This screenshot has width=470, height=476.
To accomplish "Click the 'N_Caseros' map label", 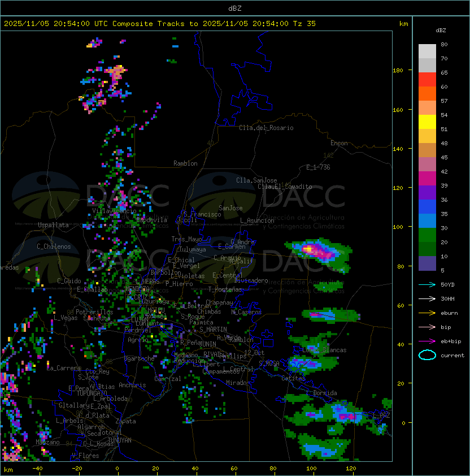I will 246,312.
